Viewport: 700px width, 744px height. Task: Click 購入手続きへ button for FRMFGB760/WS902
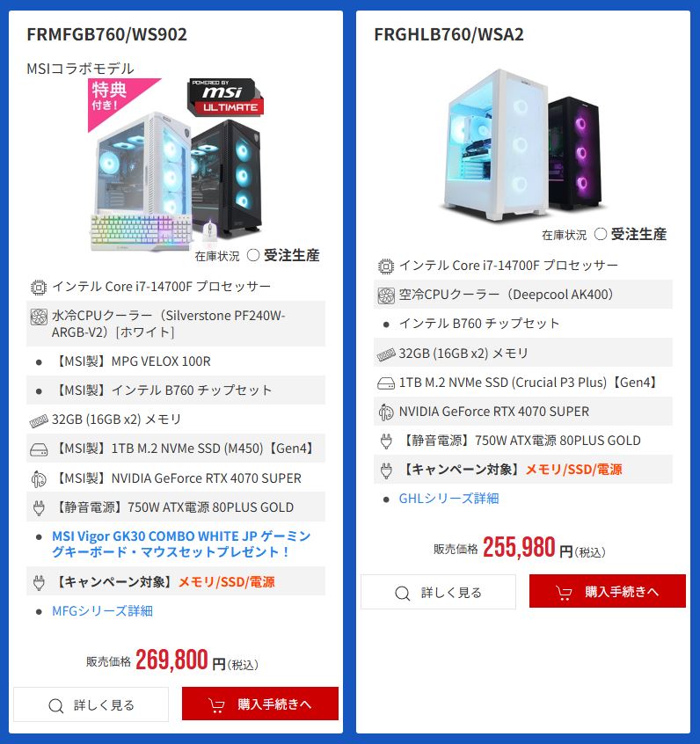point(260,704)
